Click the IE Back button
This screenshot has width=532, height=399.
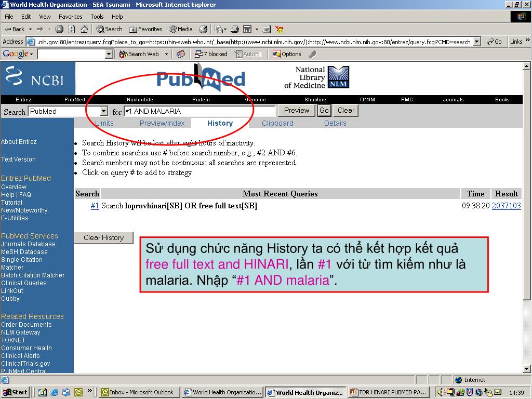click(x=14, y=29)
